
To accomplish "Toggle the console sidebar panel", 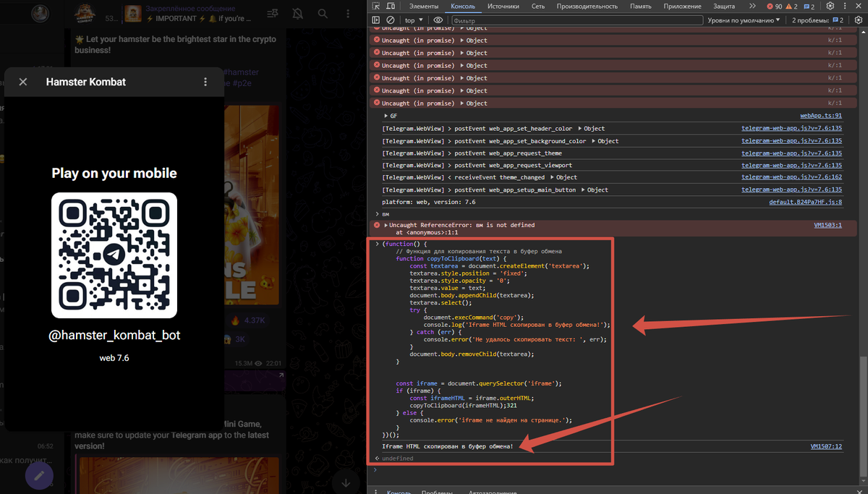I will [x=376, y=20].
